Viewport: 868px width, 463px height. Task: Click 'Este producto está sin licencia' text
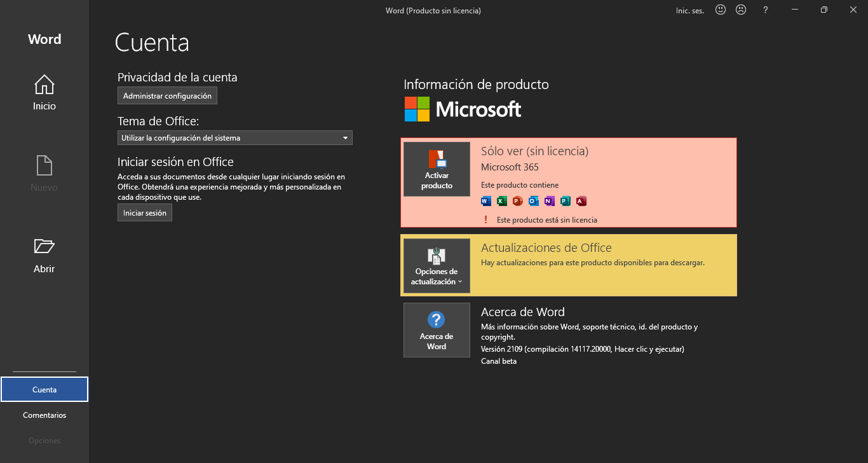[x=547, y=220]
